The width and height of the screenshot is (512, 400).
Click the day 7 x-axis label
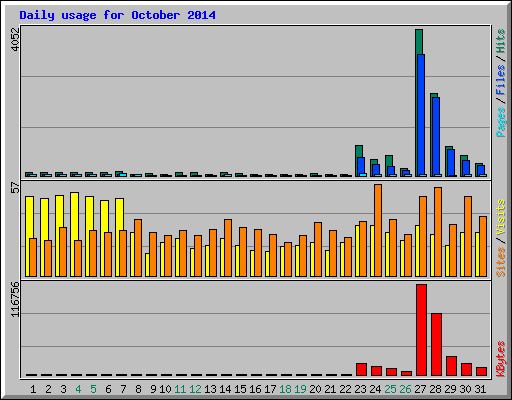coord(123,389)
